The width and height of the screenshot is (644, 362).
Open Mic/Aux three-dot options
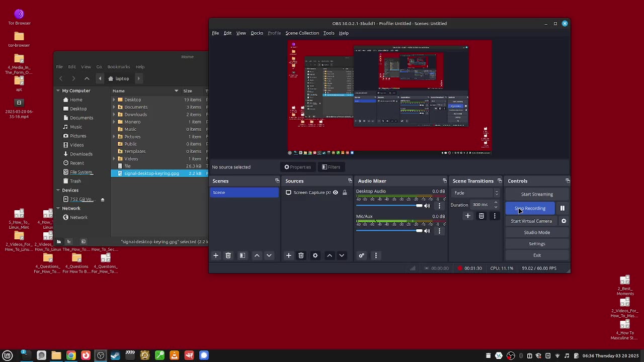(439, 231)
